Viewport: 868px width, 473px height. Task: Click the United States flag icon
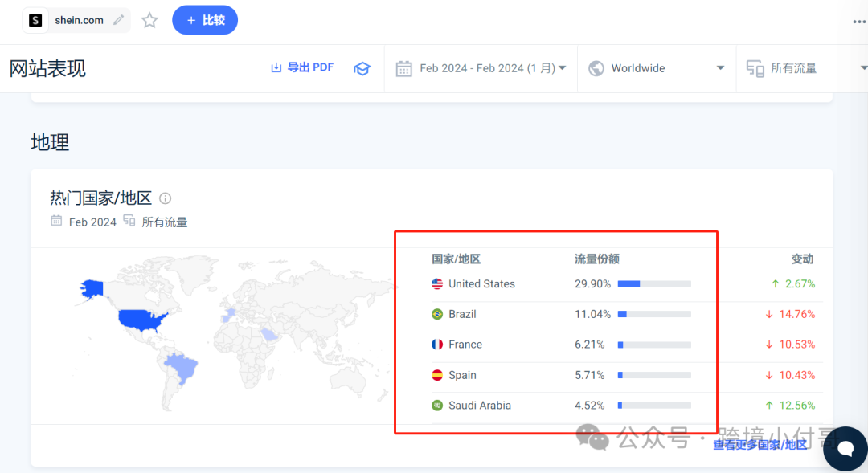(436, 283)
